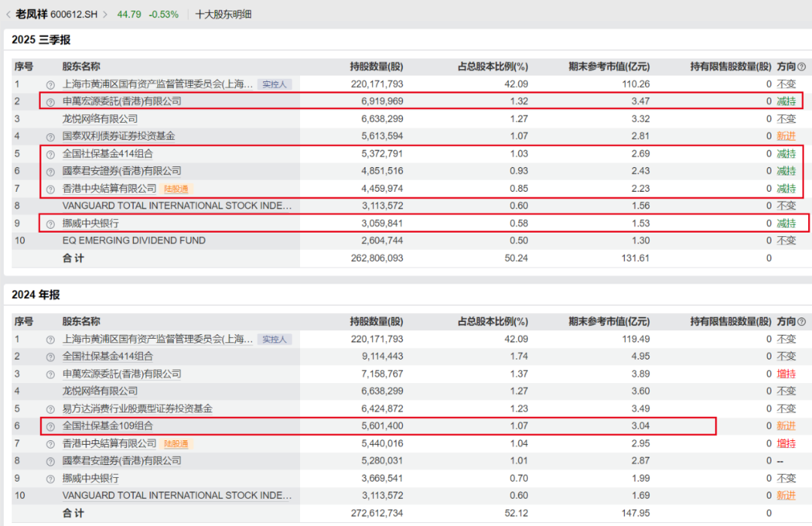The height and width of the screenshot is (526, 812).
Task: Click the back arrow before 老凤祥
Action: click(x=8, y=14)
